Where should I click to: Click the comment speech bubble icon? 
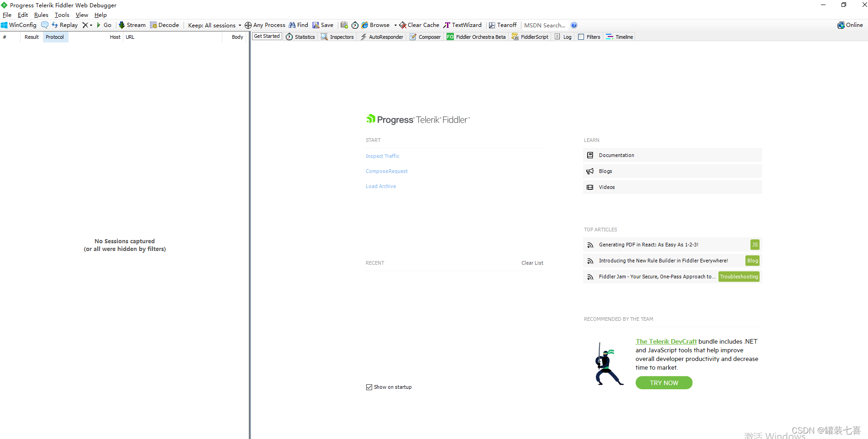[44, 25]
